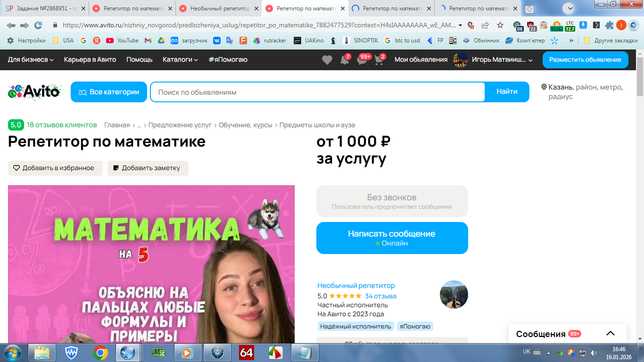Screen dimensions: 644x362
Task: Reload the page with refresh icon
Action: pyautogui.click(x=38, y=25)
